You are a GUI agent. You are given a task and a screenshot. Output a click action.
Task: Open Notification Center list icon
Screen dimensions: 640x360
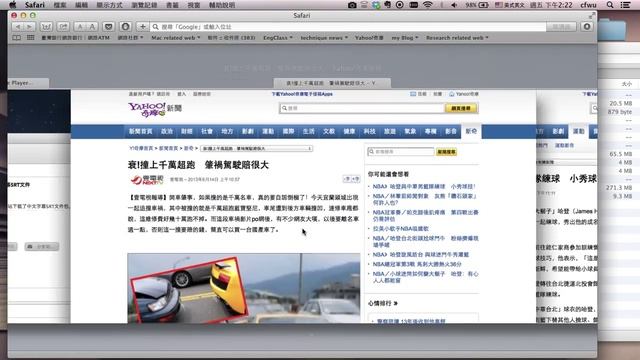click(625, 5)
